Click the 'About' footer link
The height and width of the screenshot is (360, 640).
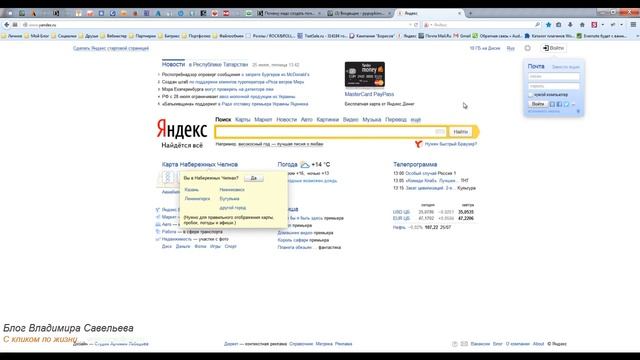tap(538, 344)
